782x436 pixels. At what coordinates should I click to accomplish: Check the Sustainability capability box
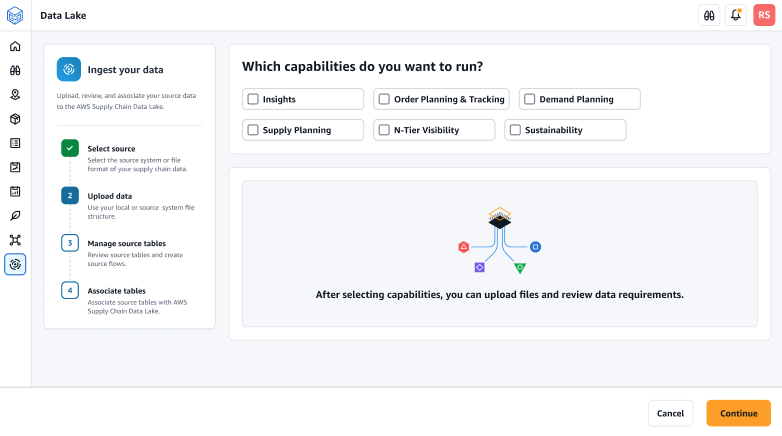coord(515,130)
